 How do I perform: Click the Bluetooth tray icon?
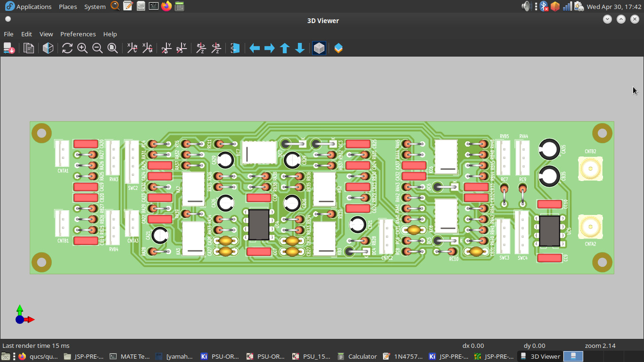544,6
